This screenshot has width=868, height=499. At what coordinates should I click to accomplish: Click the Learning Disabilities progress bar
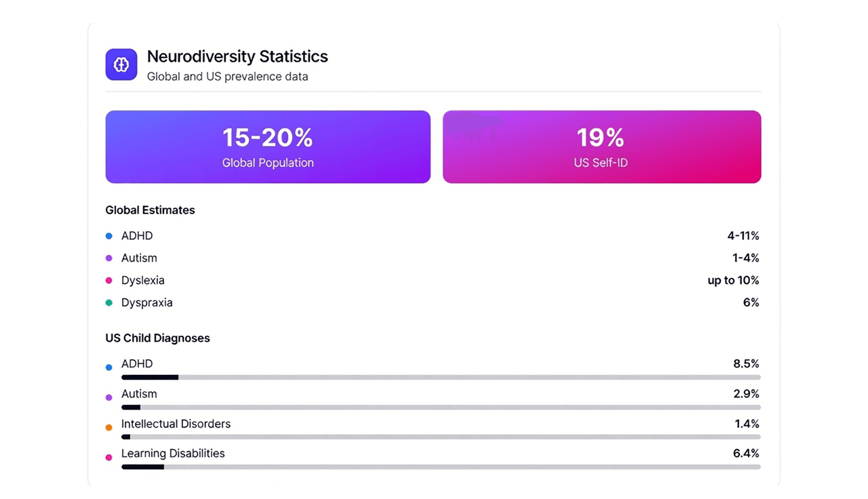pyautogui.click(x=441, y=467)
